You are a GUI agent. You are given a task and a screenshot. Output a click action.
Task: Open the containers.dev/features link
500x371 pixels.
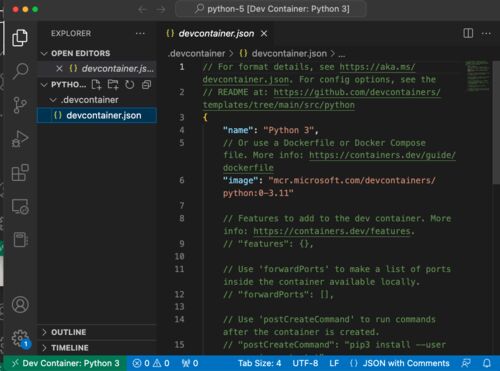coord(332,231)
